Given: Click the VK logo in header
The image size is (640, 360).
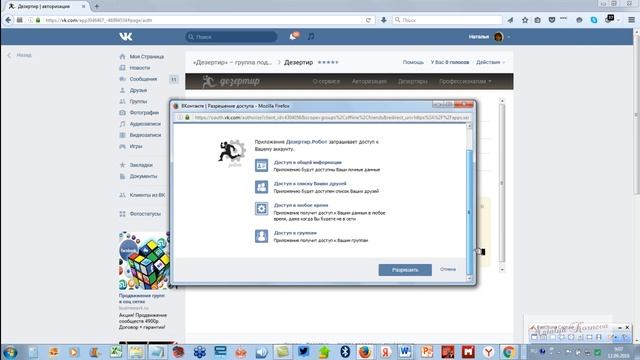Looking at the screenshot, I should (126, 37).
